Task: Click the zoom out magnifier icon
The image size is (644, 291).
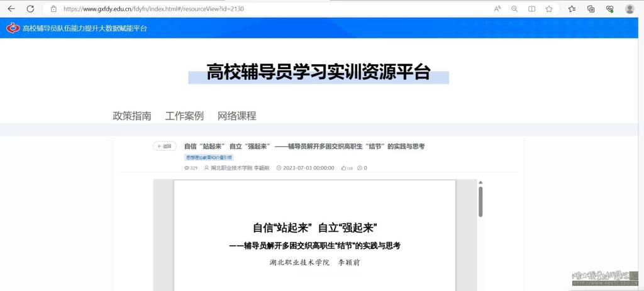Action: [x=514, y=9]
